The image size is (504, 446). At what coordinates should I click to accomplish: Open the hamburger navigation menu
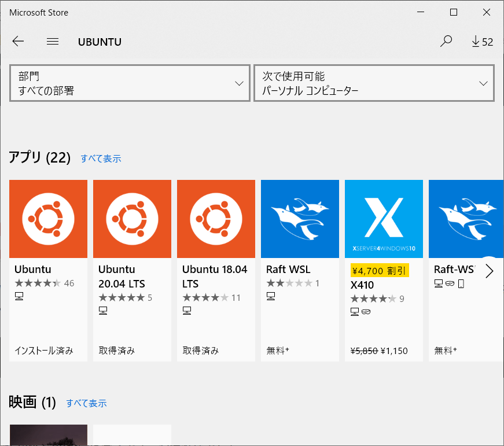point(53,42)
